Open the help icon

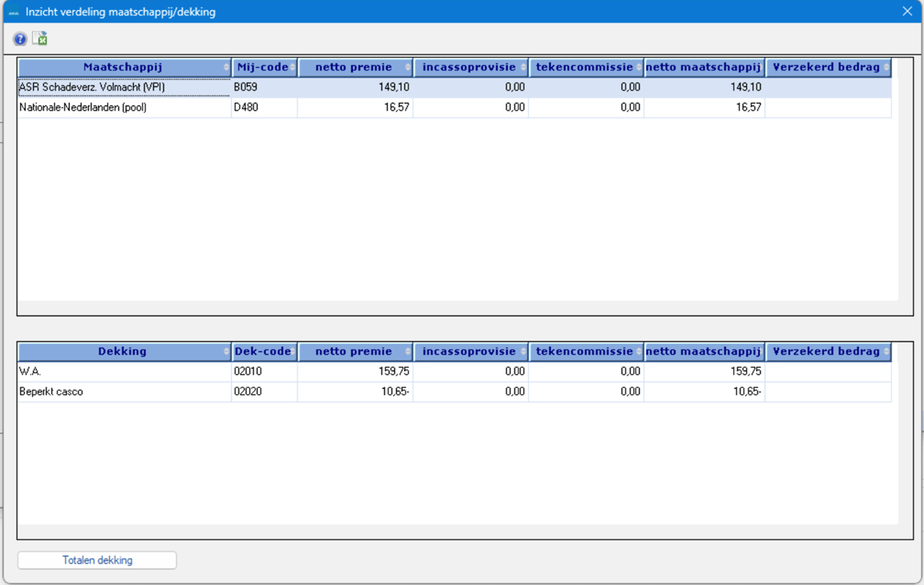[x=19, y=38]
